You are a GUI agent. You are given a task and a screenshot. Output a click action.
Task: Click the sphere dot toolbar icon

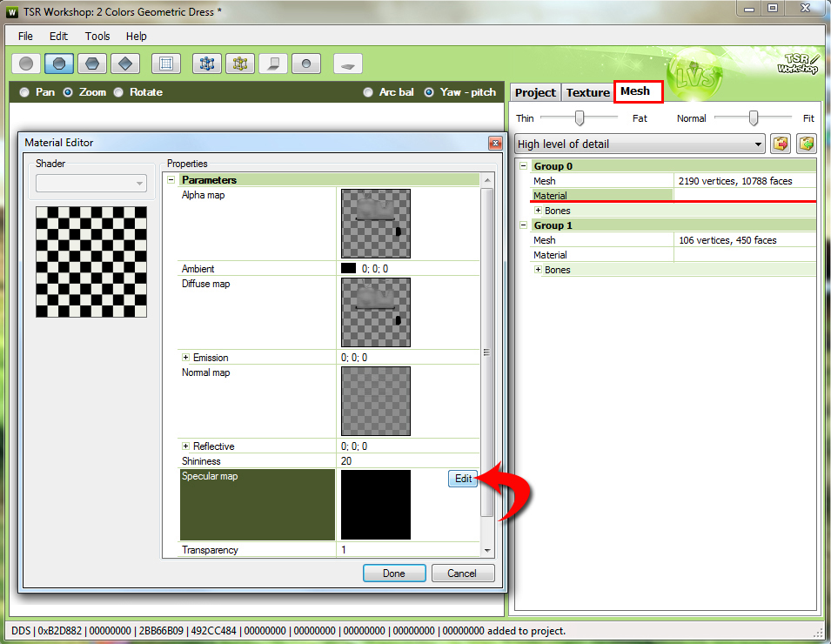click(x=306, y=64)
